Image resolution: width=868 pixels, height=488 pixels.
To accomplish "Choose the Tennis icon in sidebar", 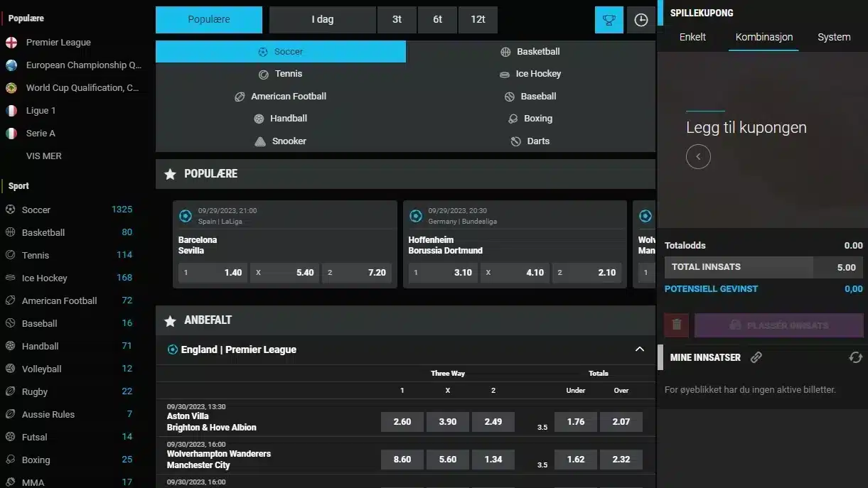I will [10, 255].
